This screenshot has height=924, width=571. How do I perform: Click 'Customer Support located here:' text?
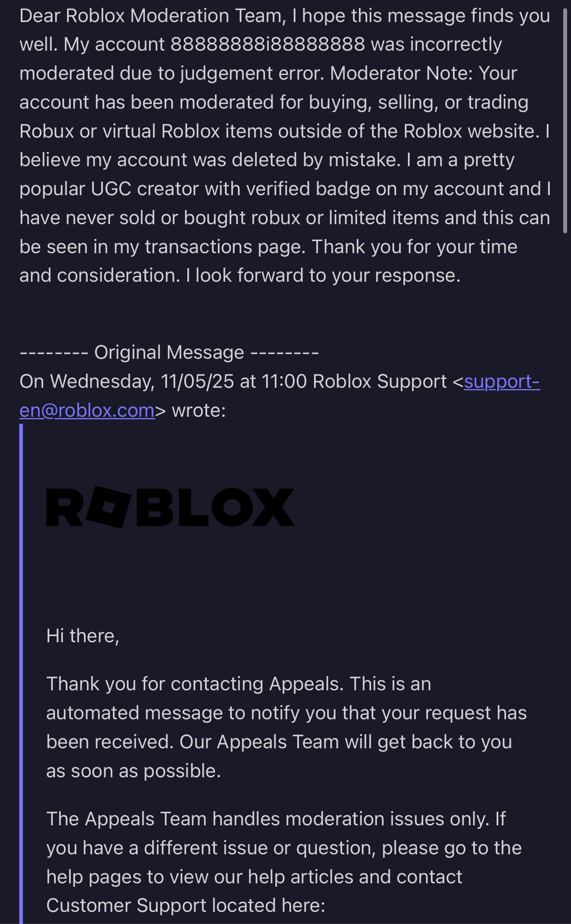186,905
